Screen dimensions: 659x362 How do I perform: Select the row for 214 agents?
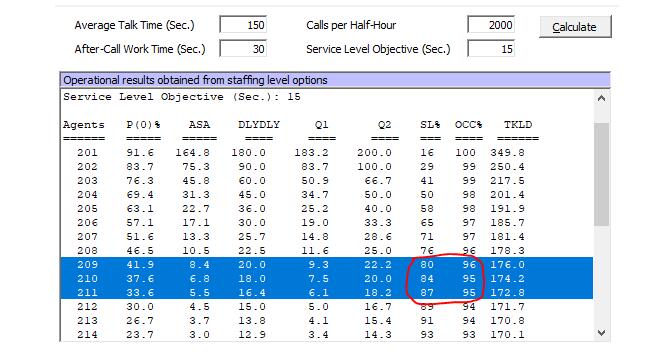pos(327,335)
